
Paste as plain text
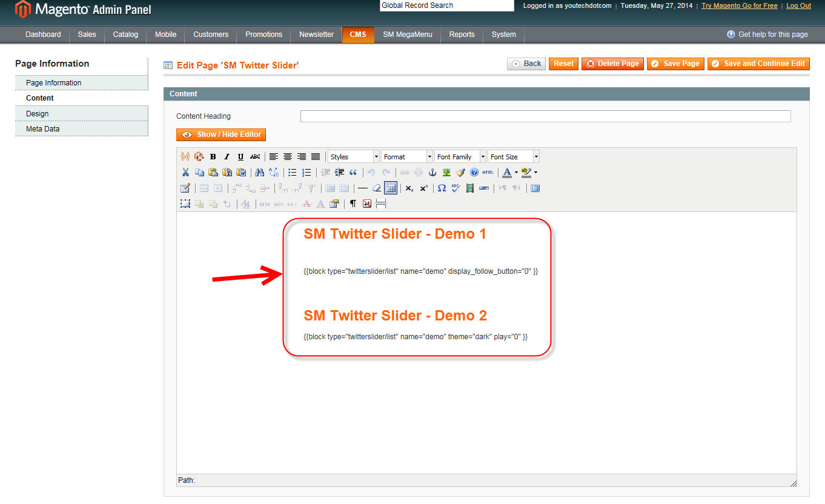(x=227, y=172)
